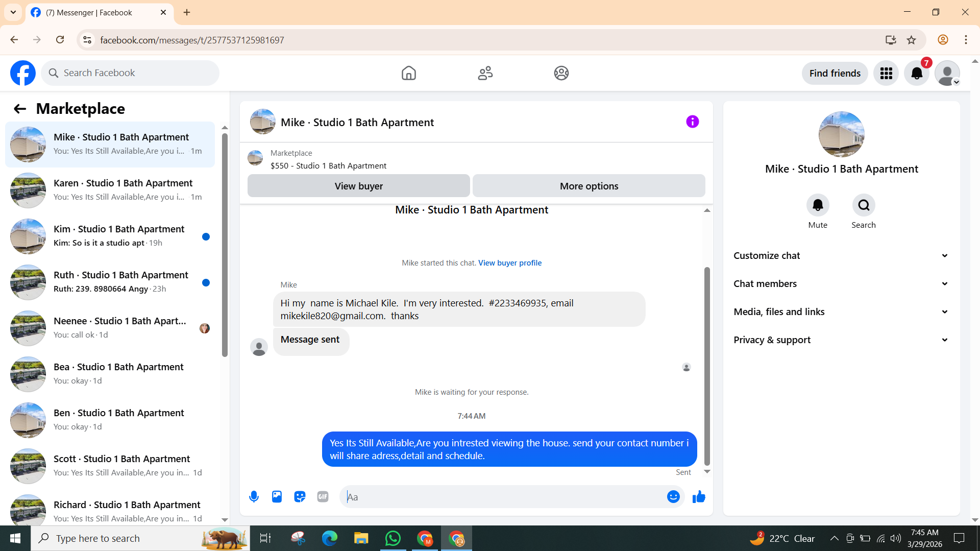
Task: Click $550 Studio 1 Bath Apartment listing
Action: pyautogui.click(x=328, y=165)
